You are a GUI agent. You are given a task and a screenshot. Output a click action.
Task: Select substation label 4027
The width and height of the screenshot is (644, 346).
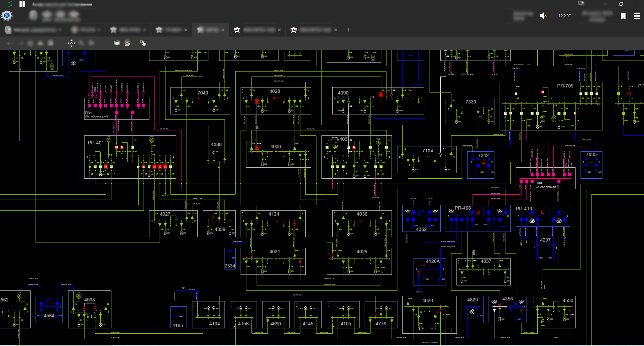165,214
